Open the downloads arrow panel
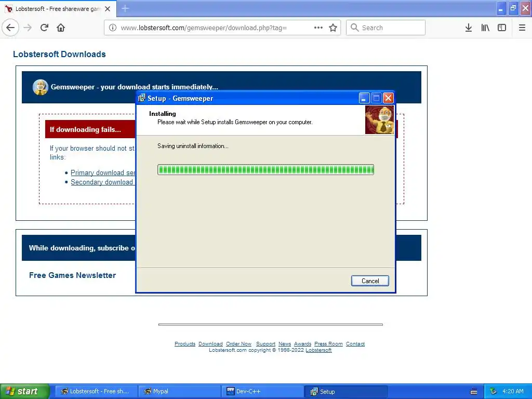Image resolution: width=532 pixels, height=399 pixels. point(469,28)
